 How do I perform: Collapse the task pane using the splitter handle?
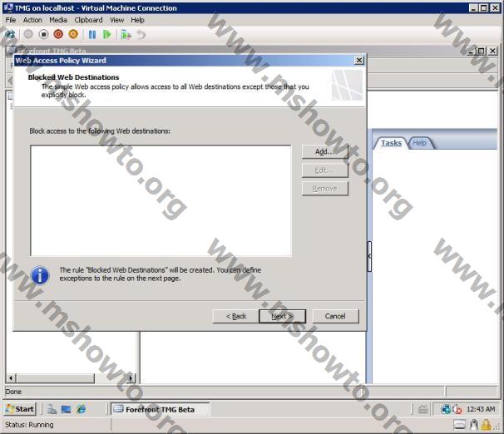click(369, 256)
